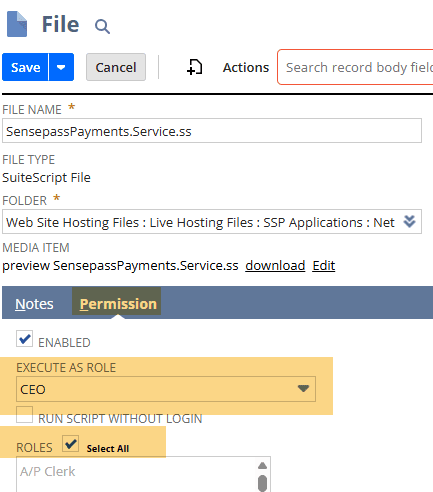The width and height of the screenshot is (433, 492).
Task: Toggle the Roles Select All checkbox
Action: [x=70, y=444]
